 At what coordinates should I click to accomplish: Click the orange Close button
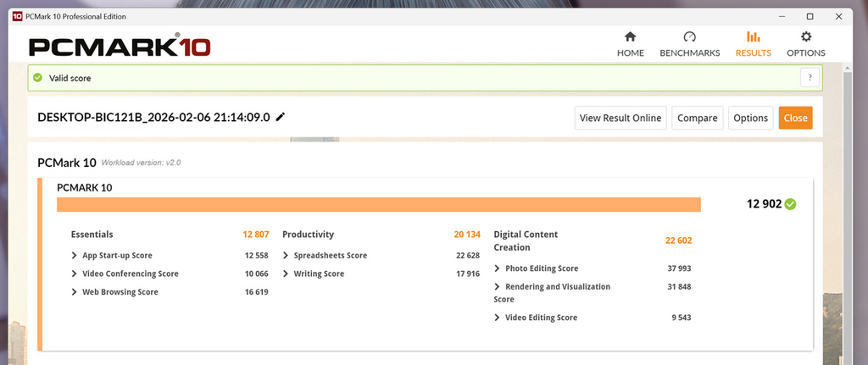[x=795, y=118]
